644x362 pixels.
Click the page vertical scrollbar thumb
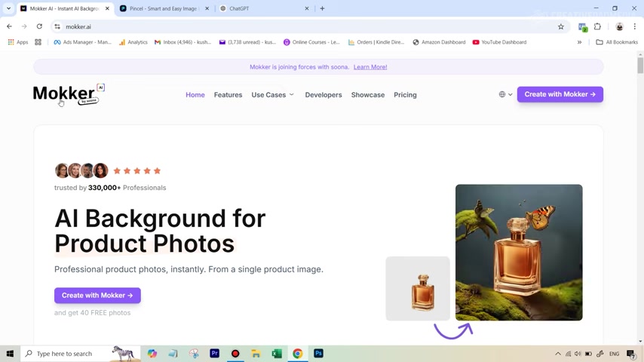point(640,66)
